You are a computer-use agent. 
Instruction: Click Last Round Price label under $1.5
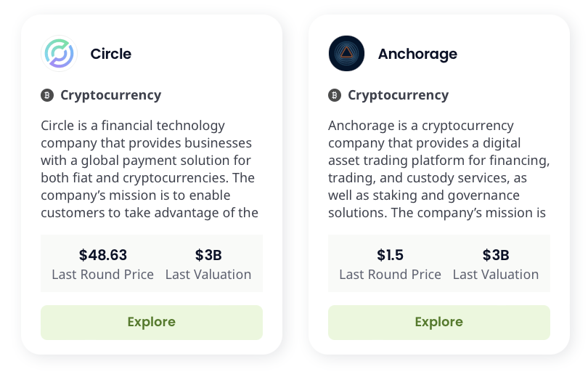pos(390,275)
